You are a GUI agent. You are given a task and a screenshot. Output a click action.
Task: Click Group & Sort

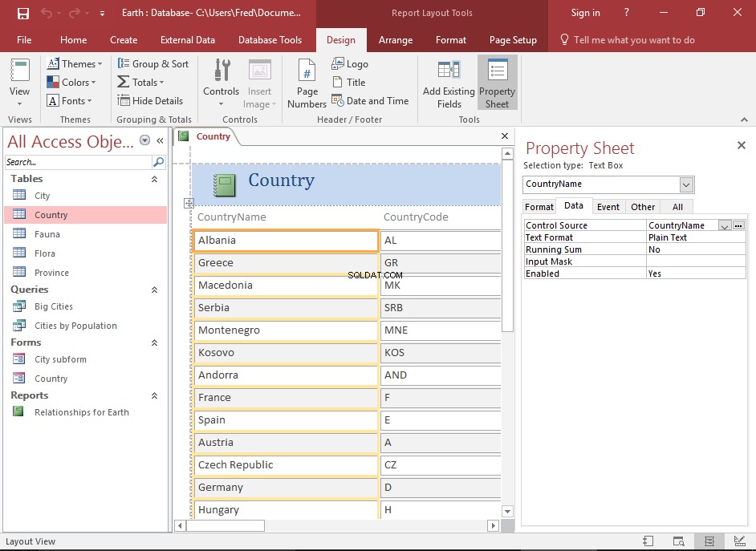(152, 63)
